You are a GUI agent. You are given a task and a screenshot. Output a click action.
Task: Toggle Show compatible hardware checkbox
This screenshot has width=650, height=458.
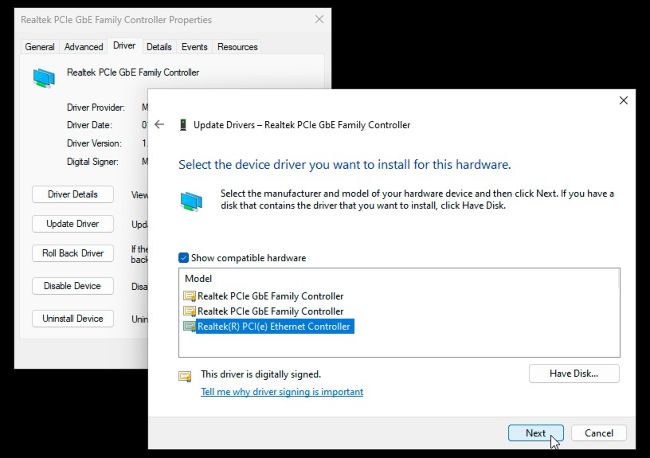(183, 258)
